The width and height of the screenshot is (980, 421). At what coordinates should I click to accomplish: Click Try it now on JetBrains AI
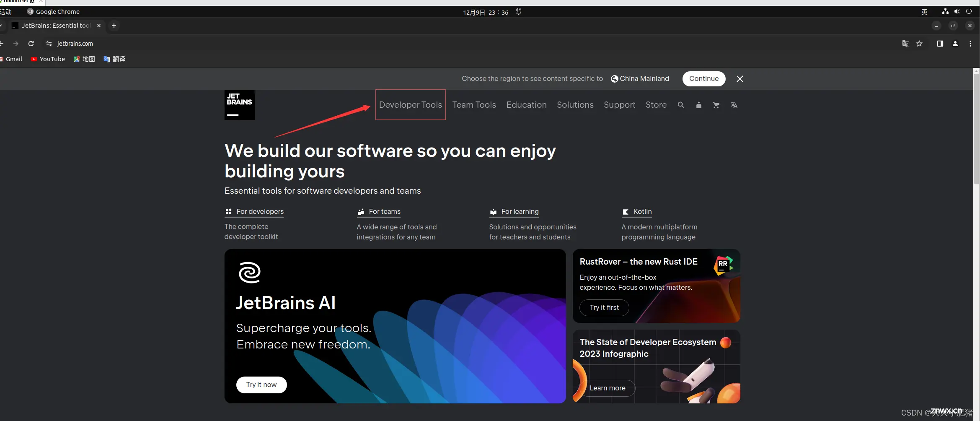pos(261,385)
